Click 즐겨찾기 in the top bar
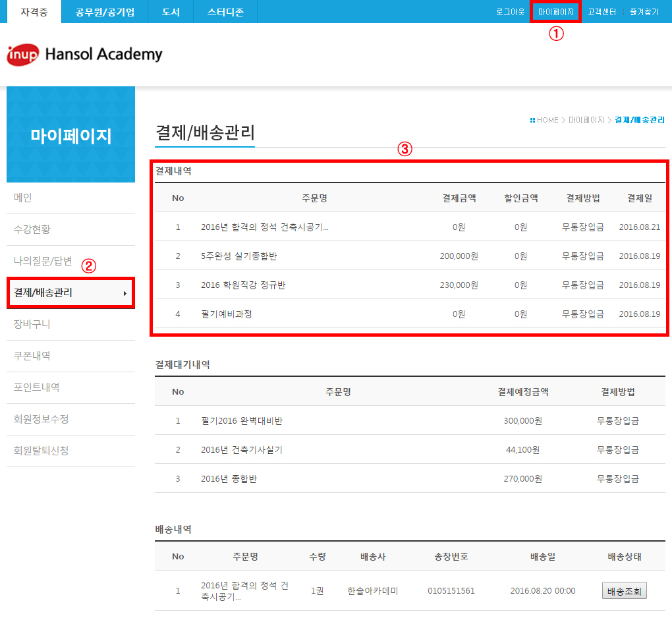672x620 pixels. [x=644, y=12]
